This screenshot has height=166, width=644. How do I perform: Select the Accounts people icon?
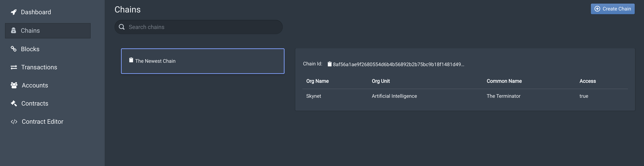(14, 85)
